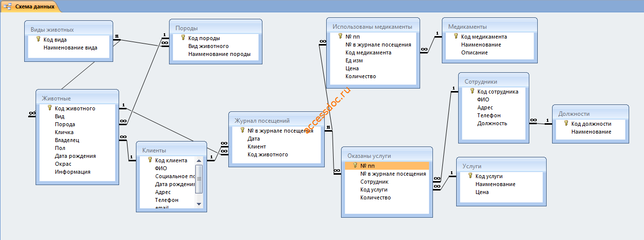The width and height of the screenshot is (644, 240).
Task: Click the key icon of № пп in Оказаны услуги
Action: 355,165
